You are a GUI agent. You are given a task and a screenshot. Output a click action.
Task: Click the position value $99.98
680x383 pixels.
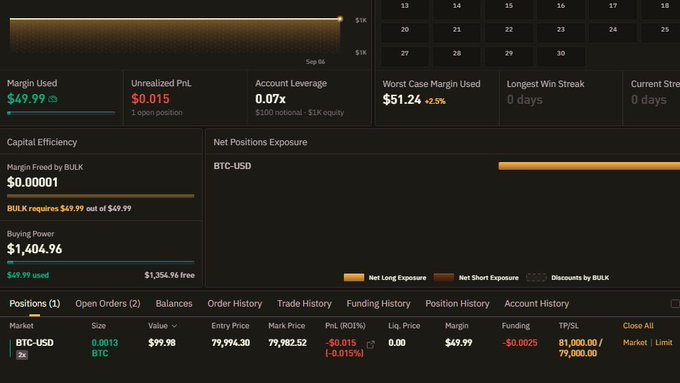tap(162, 343)
